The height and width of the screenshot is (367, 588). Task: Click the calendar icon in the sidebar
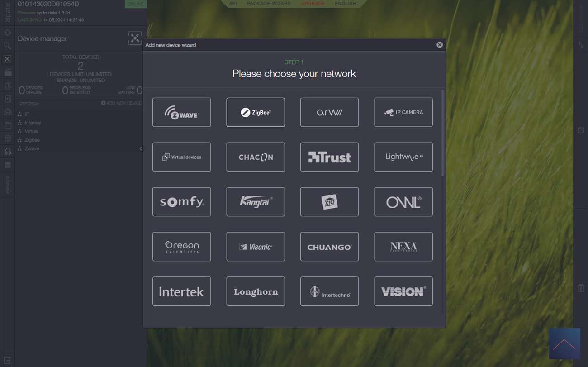click(7, 165)
